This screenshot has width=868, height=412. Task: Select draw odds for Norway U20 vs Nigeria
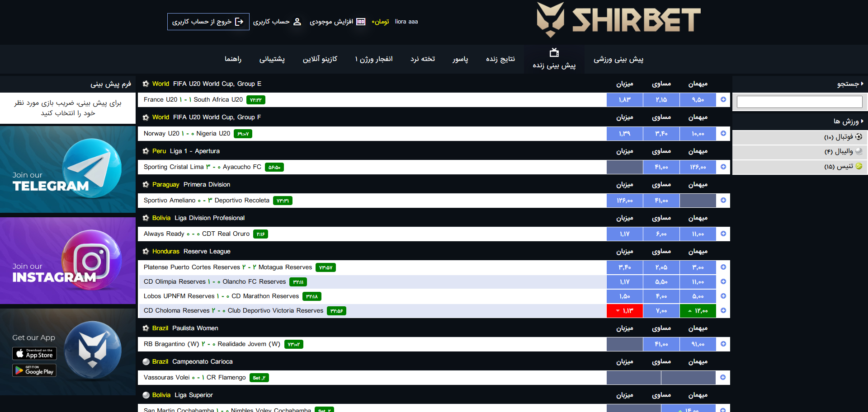661,134
